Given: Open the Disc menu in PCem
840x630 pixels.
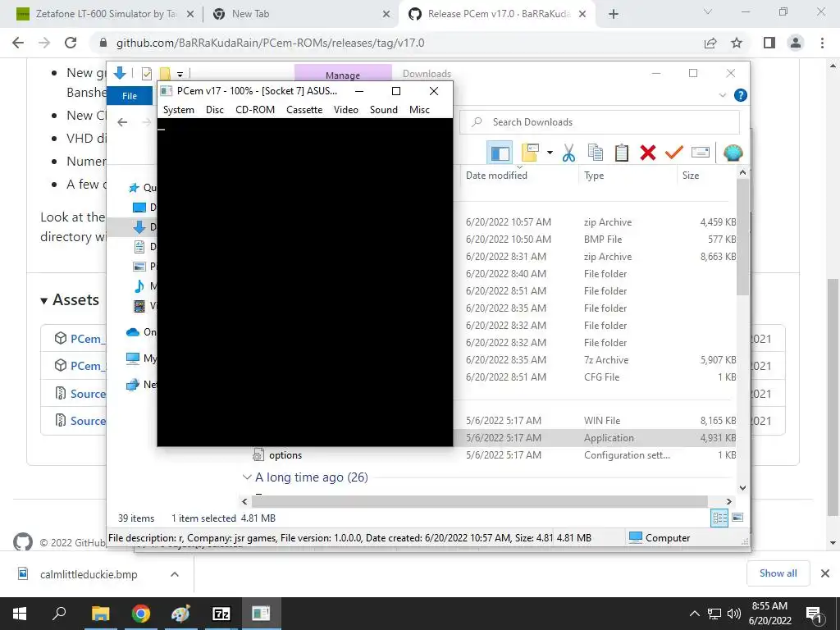Looking at the screenshot, I should (x=215, y=110).
